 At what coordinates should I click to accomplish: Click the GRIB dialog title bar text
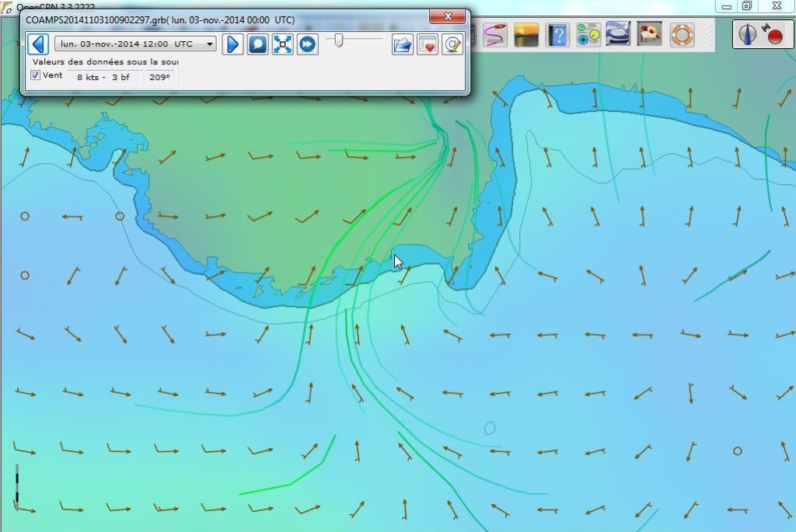[160, 19]
